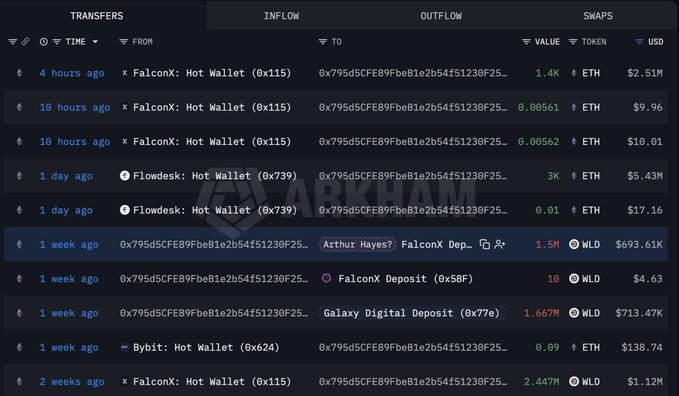The height and width of the screenshot is (396, 679).
Task: Click FalconX logo icon in the $2.51M row
Action: [125, 73]
